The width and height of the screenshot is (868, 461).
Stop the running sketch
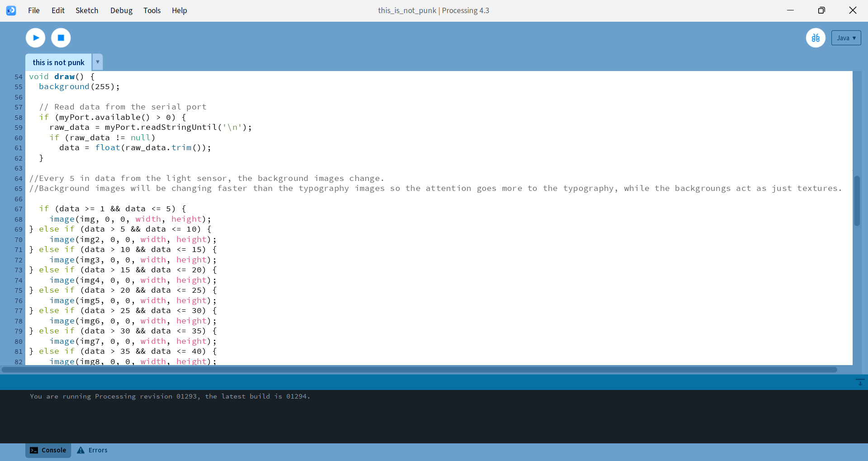pyautogui.click(x=61, y=38)
